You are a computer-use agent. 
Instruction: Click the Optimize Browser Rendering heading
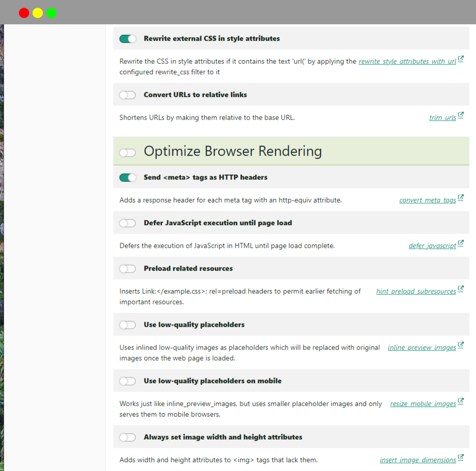tap(233, 151)
